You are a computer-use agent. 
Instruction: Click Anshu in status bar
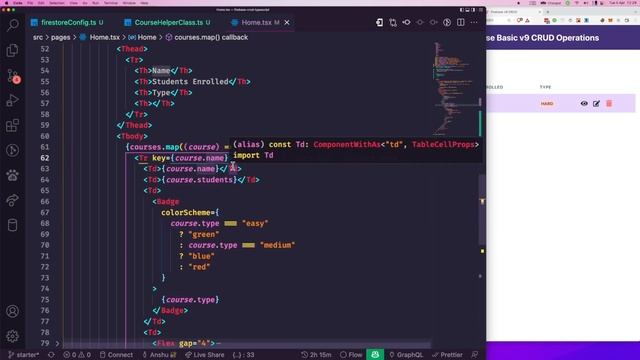[159, 355]
